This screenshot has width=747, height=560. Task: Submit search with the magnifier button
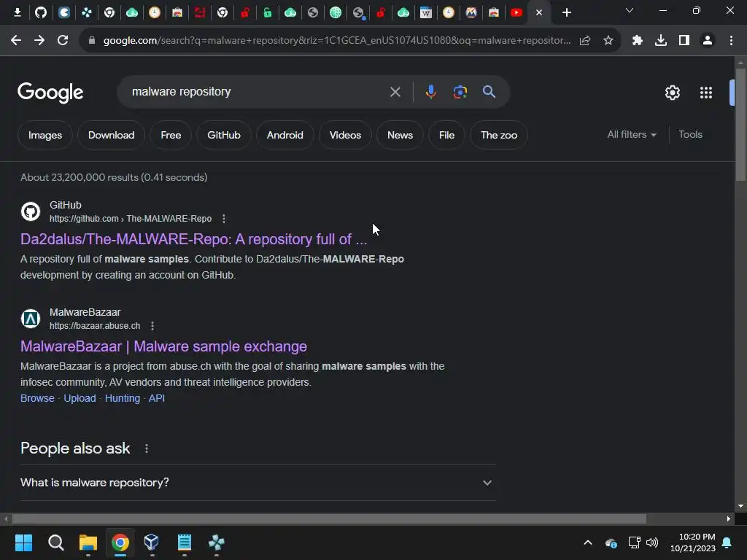click(489, 92)
